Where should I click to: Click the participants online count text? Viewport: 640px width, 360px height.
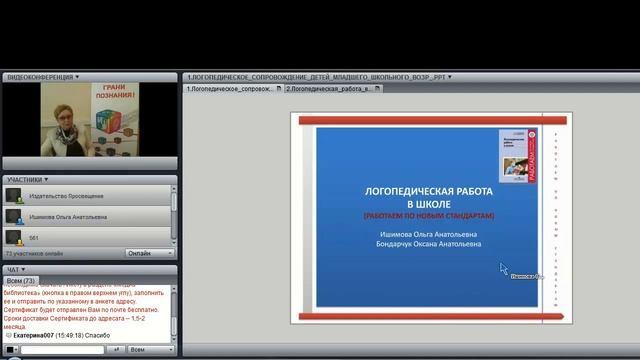(x=34, y=253)
